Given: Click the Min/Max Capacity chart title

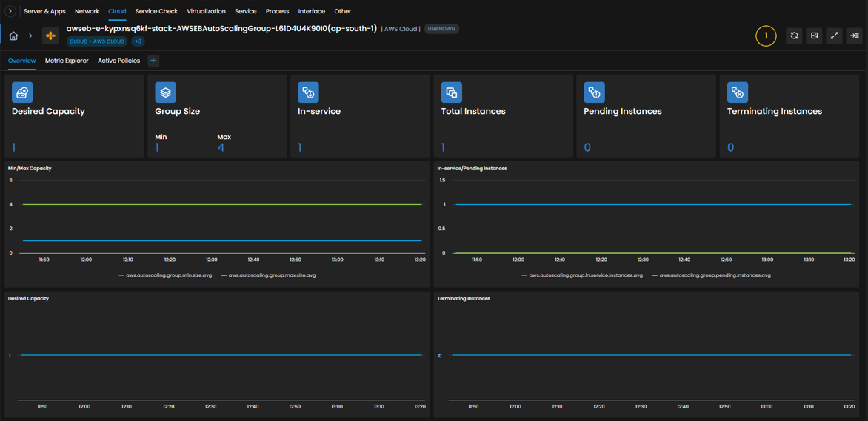Looking at the screenshot, I should [x=30, y=168].
